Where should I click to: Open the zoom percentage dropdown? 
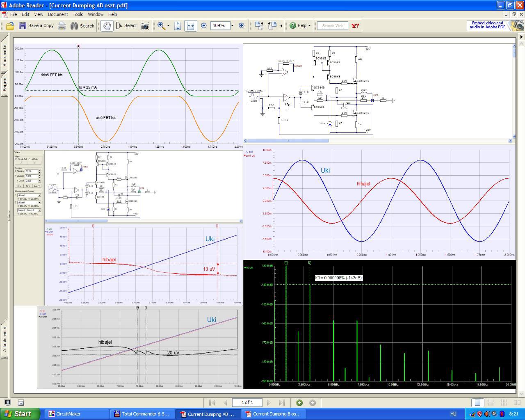[x=232, y=25]
